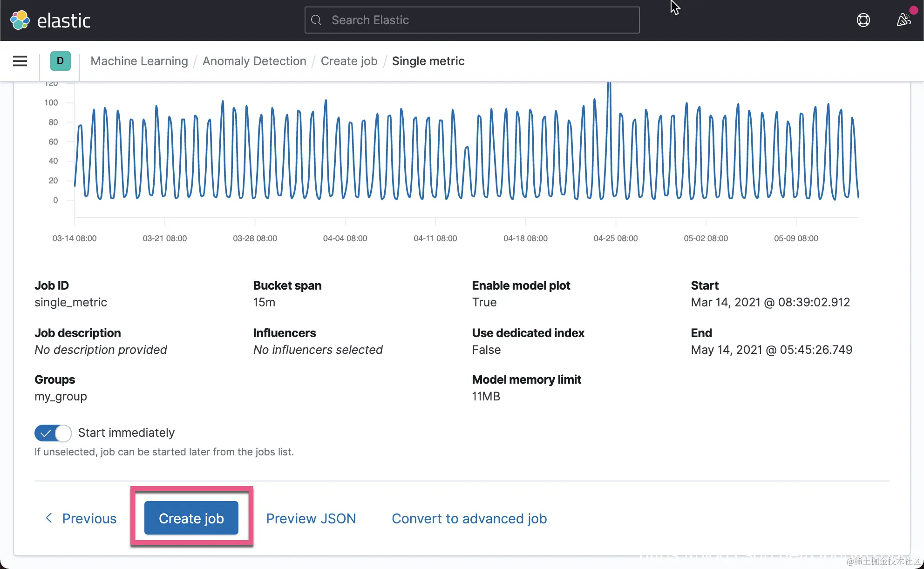This screenshot has height=569, width=924.
Task: Click the Single metric breadcrumb
Action: click(428, 61)
